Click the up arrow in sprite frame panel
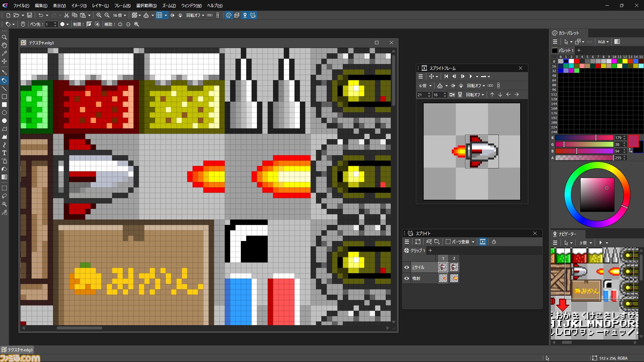 coord(492,95)
